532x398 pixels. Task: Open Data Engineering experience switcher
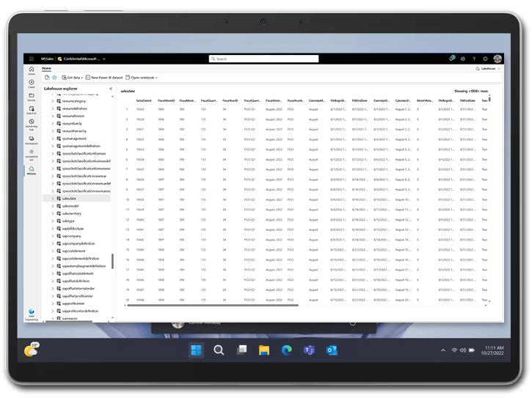32,312
